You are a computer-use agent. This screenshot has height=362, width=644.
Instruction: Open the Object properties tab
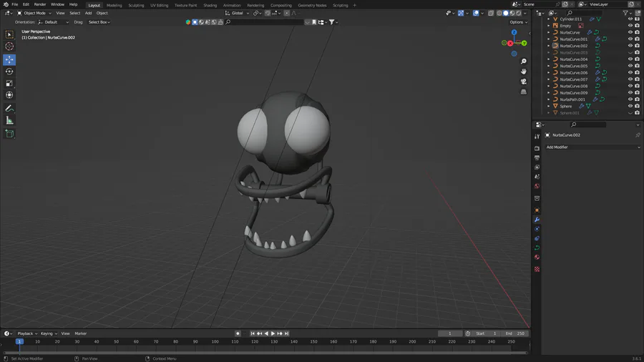point(537,210)
